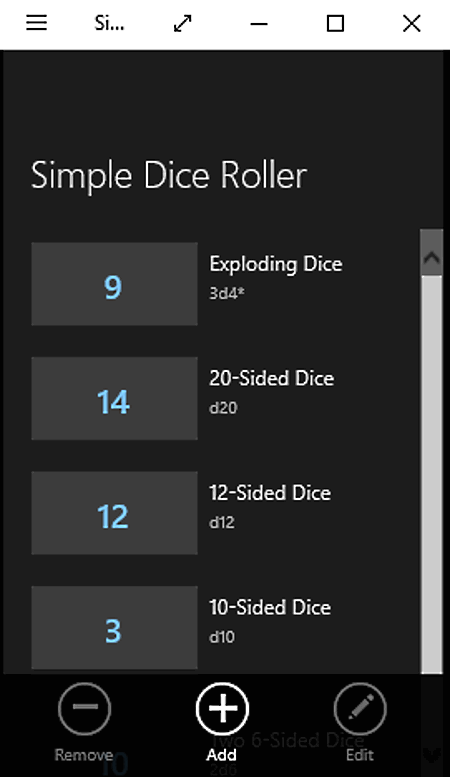
Task: Roll the 10-Sided Dice tile showing 3
Action: pos(114,627)
